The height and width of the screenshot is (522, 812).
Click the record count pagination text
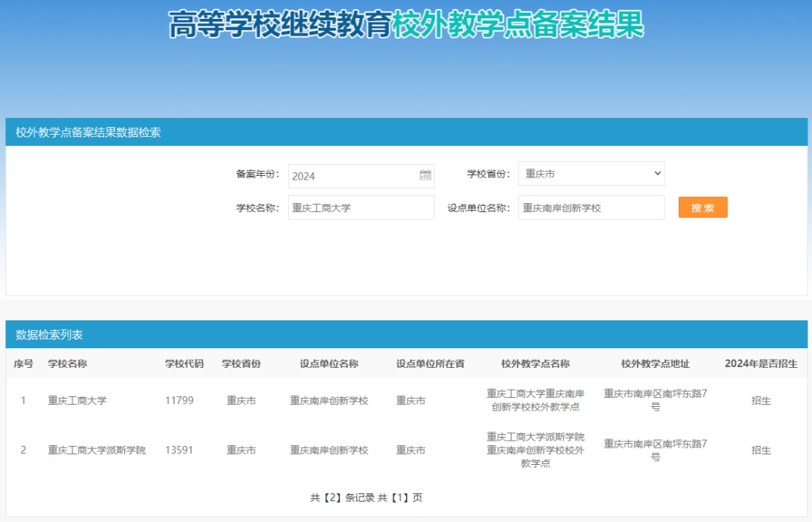tap(366, 498)
